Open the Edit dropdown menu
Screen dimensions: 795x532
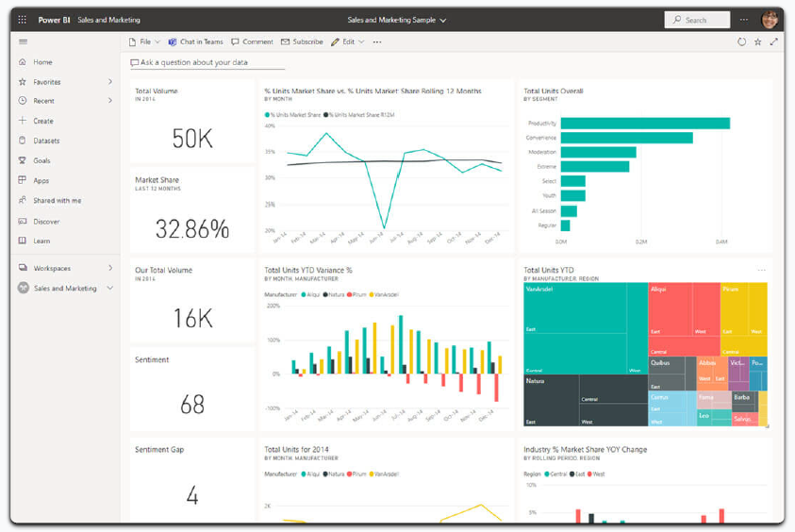tap(347, 42)
